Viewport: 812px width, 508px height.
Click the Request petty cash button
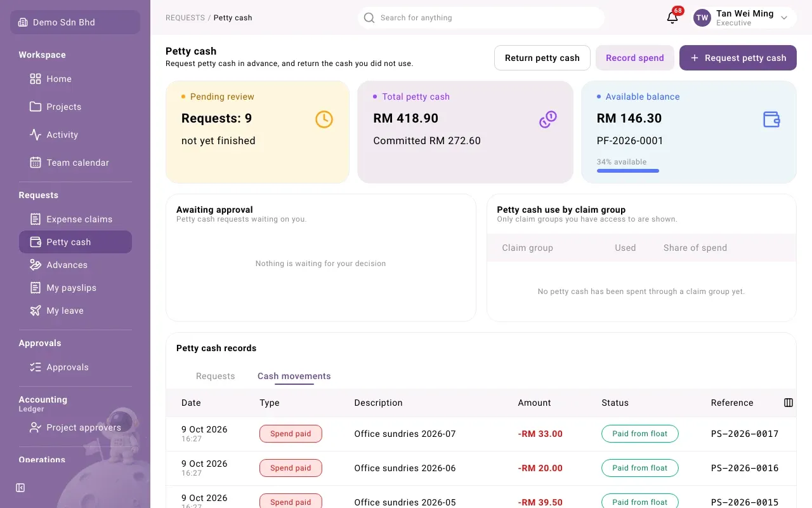tap(738, 58)
